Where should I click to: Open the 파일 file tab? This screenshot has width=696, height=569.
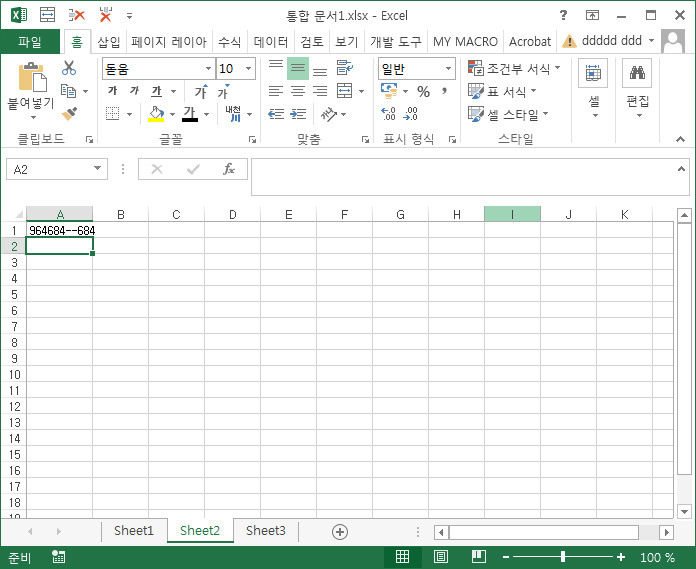30,42
